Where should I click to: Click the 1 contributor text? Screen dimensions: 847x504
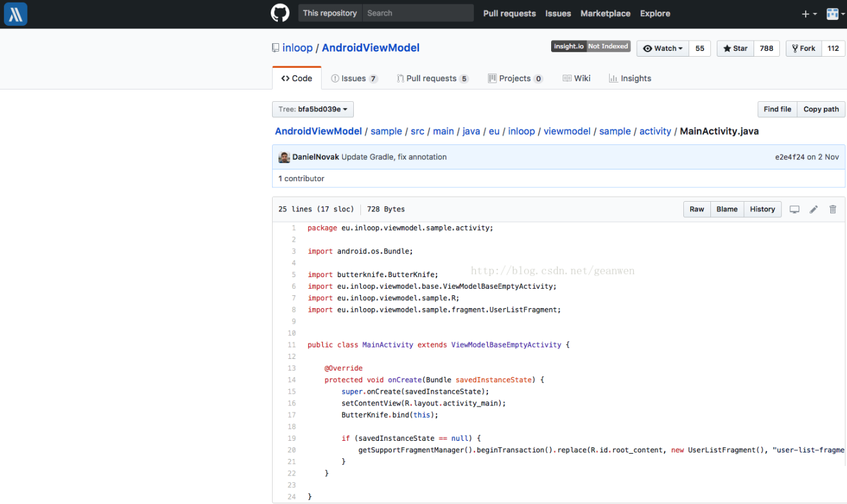(301, 179)
